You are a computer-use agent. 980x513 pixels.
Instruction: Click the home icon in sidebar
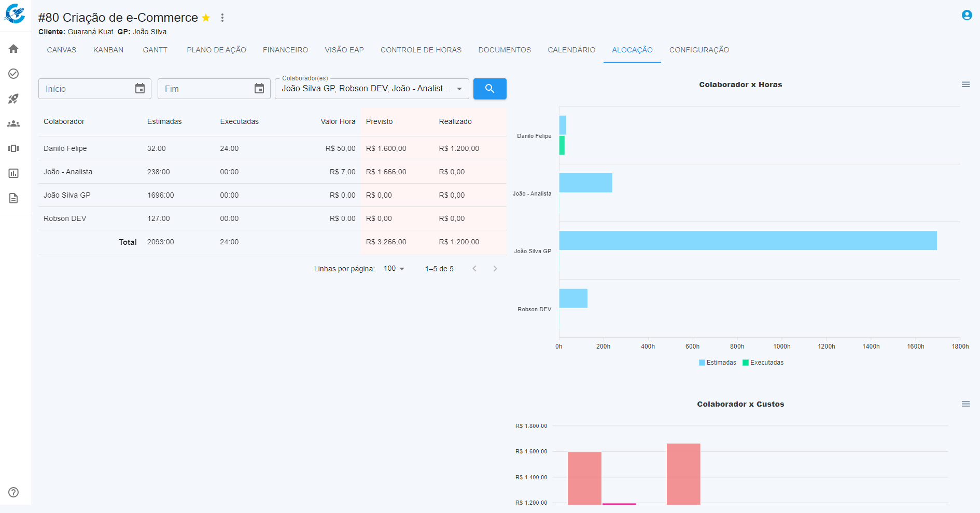coord(13,49)
